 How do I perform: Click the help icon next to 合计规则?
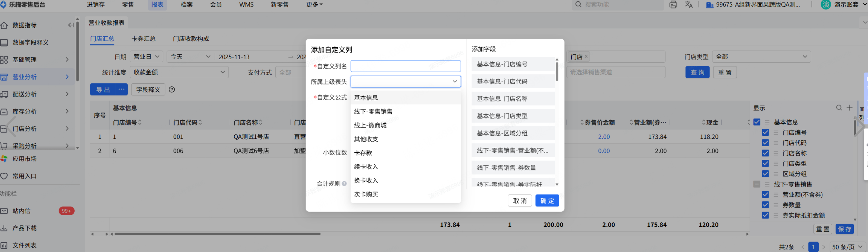click(344, 184)
